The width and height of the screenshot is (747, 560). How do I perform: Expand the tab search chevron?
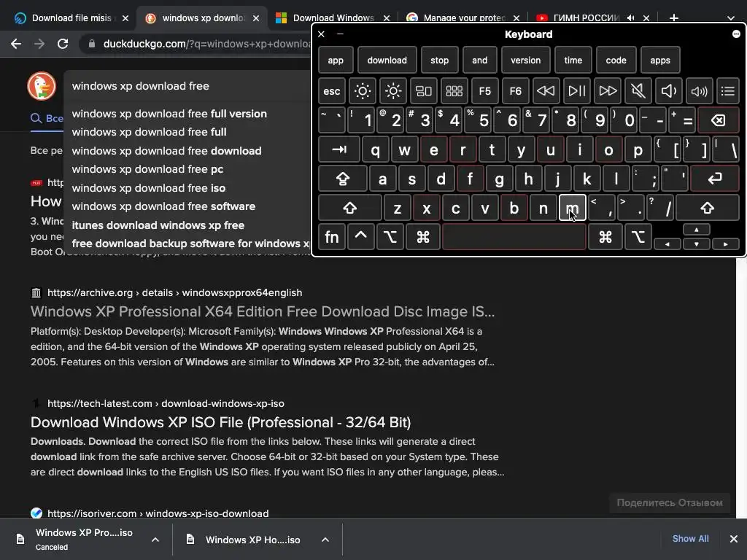730,18
